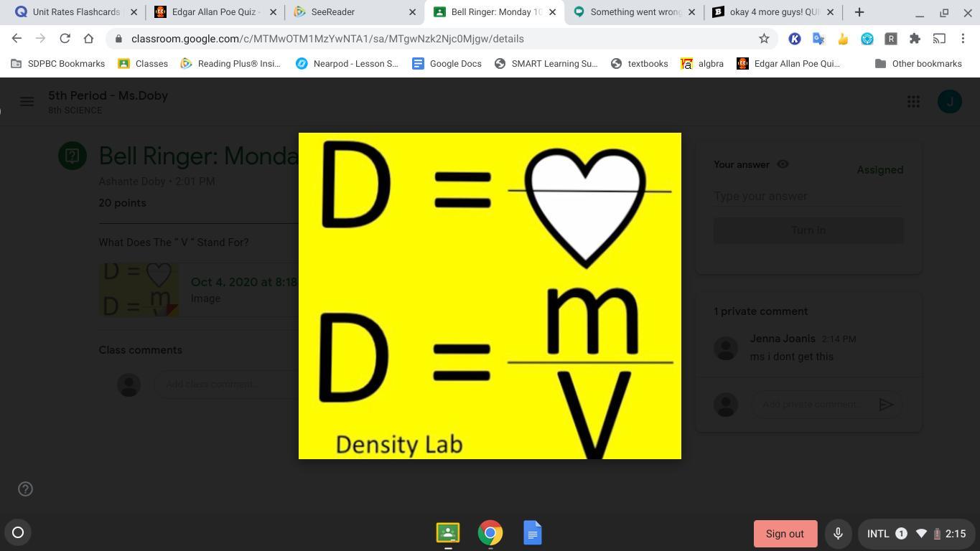The height and width of the screenshot is (551, 980).
Task: Toggle the eye icon beside Your answer
Action: point(783,164)
